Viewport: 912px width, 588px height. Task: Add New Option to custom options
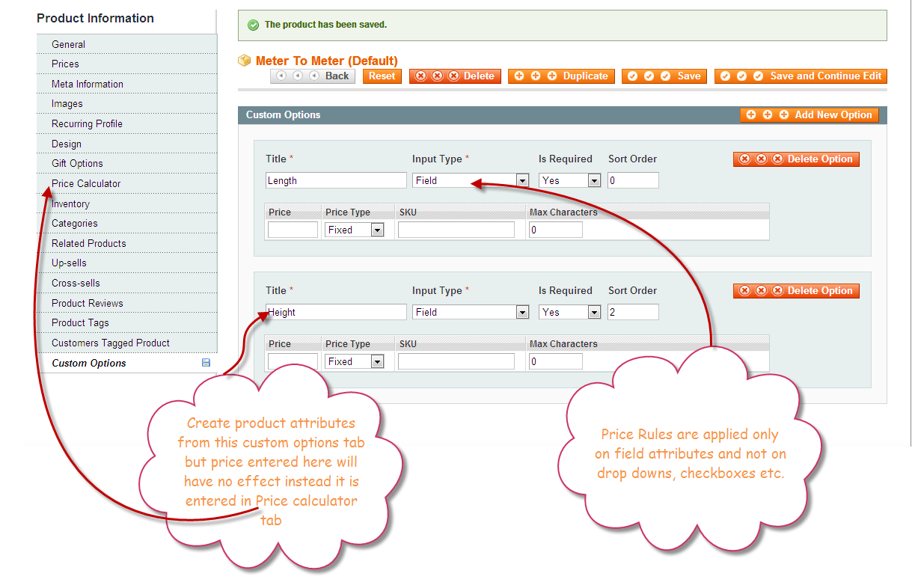pos(809,114)
